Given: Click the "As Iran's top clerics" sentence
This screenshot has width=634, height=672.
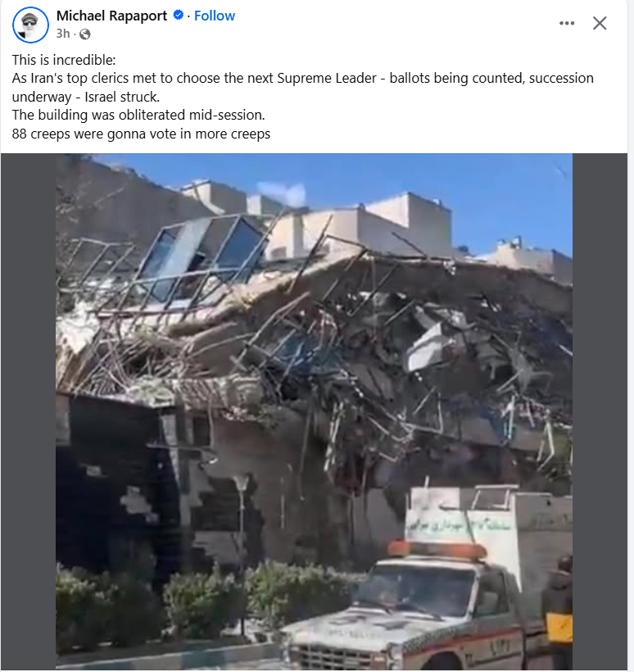Looking at the screenshot, I should pyautogui.click(x=303, y=88).
